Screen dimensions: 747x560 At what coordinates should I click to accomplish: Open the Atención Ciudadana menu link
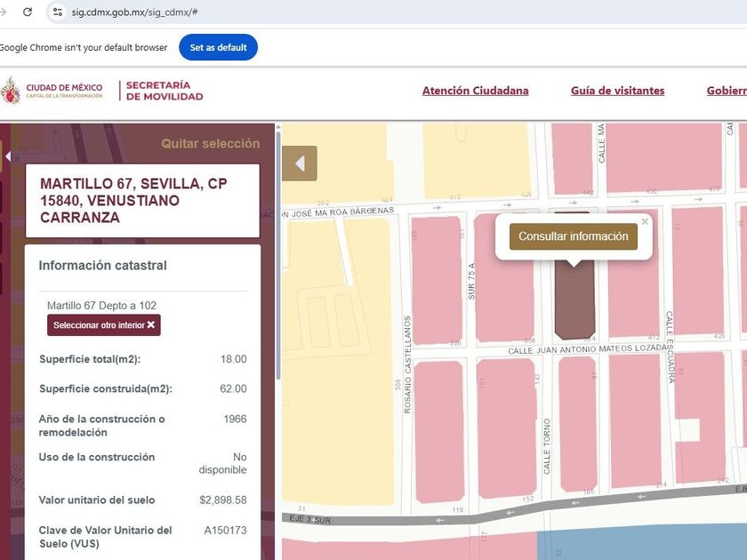pos(475,91)
